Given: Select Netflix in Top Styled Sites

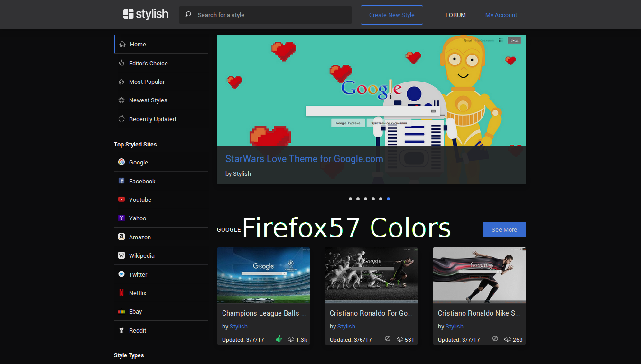Looking at the screenshot, I should pos(161,293).
